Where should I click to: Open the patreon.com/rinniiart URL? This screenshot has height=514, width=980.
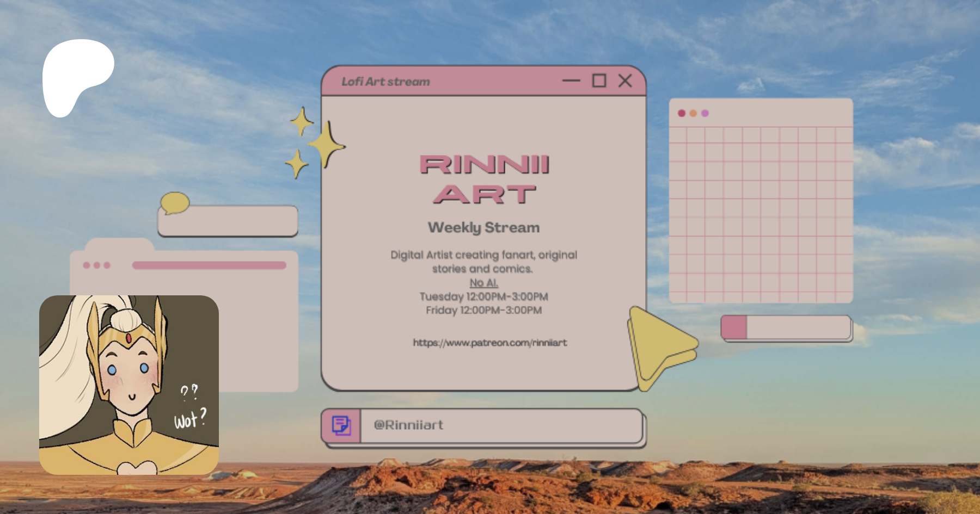click(x=489, y=343)
